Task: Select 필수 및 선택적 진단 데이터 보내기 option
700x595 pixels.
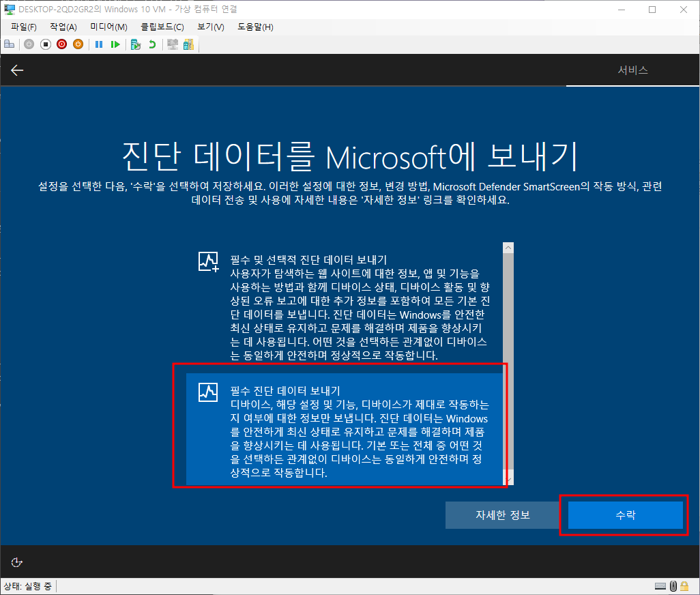Action: pyautogui.click(x=344, y=307)
